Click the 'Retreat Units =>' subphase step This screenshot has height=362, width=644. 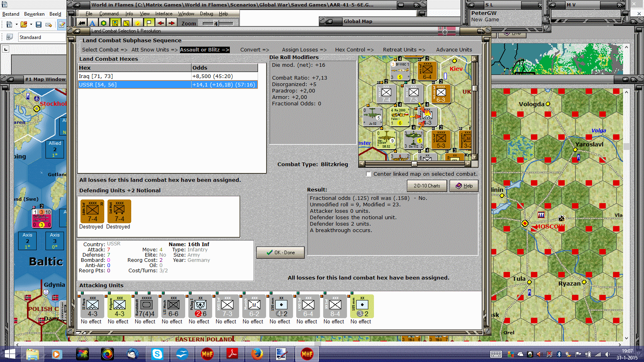pyautogui.click(x=404, y=50)
